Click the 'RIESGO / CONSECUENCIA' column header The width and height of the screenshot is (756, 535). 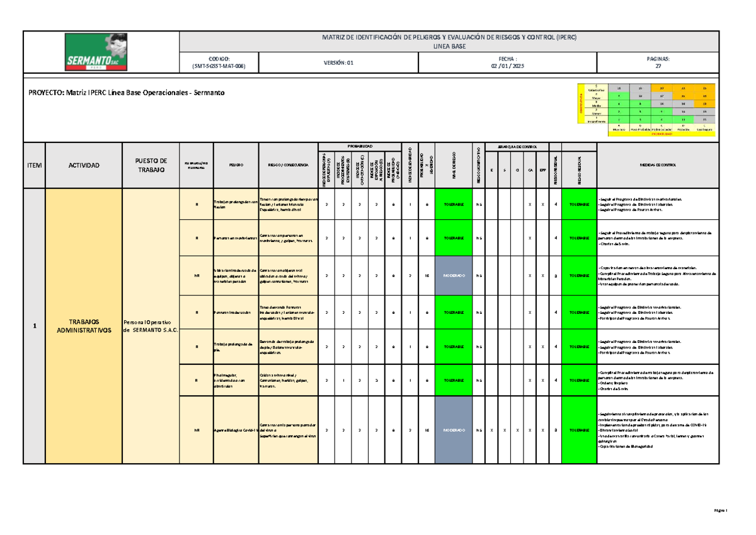288,165
